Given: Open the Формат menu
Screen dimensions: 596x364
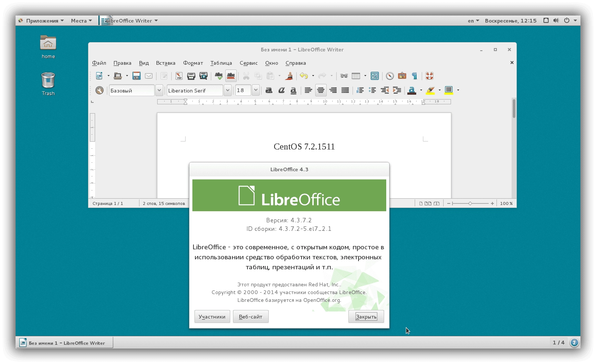Looking at the screenshot, I should pyautogui.click(x=193, y=63).
